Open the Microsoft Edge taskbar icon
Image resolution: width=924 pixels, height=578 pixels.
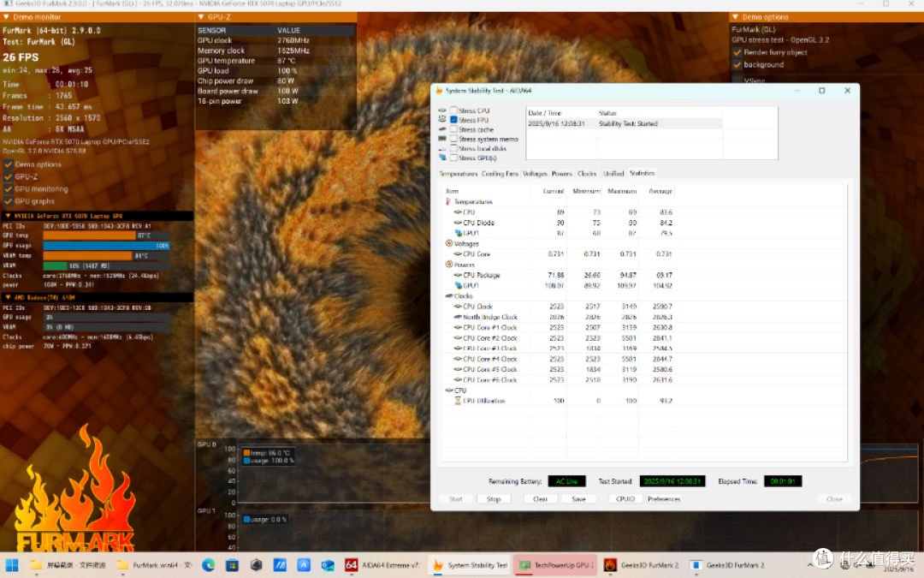209,565
